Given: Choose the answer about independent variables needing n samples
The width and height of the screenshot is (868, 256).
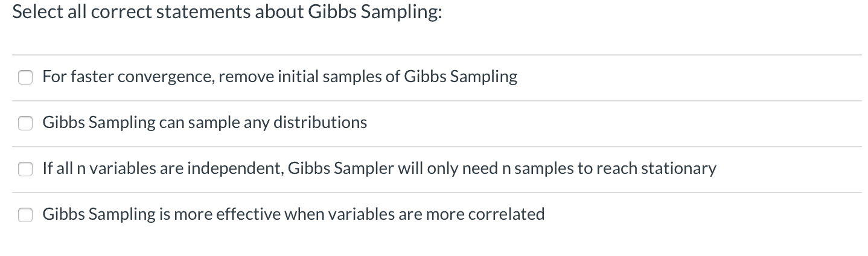Looking at the screenshot, I should (379, 168).
